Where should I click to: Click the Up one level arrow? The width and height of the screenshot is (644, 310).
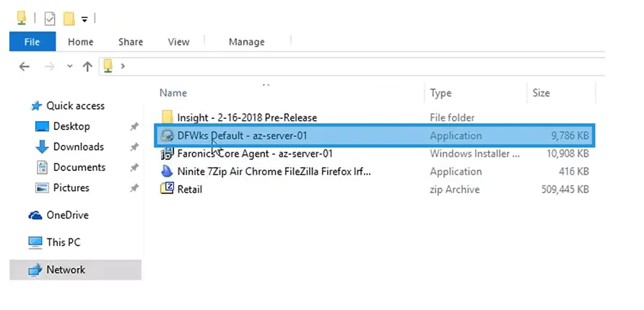tap(87, 66)
